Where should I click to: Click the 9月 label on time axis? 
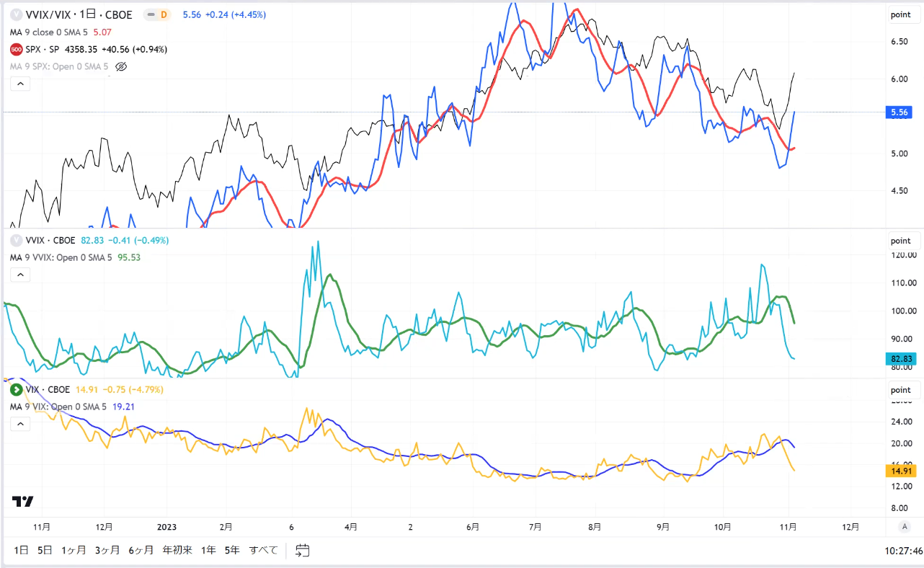(x=662, y=526)
